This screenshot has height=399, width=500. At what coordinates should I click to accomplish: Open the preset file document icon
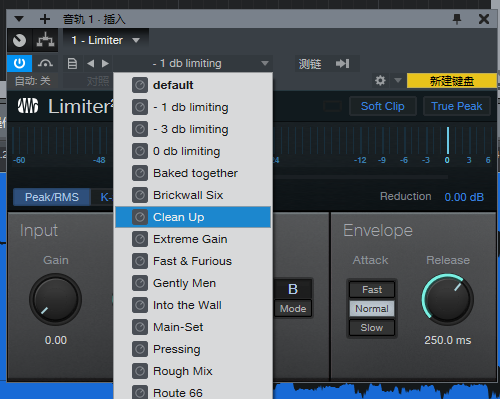tap(72, 63)
